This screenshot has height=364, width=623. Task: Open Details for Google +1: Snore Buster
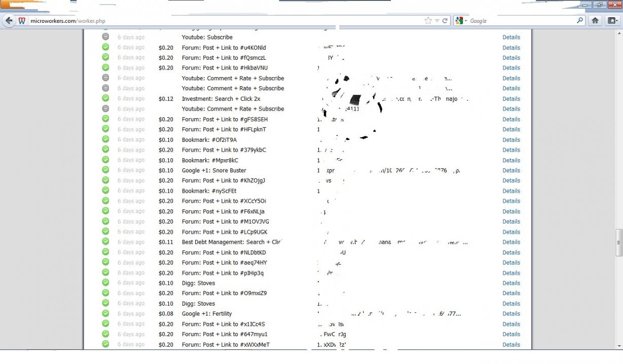[511, 170]
